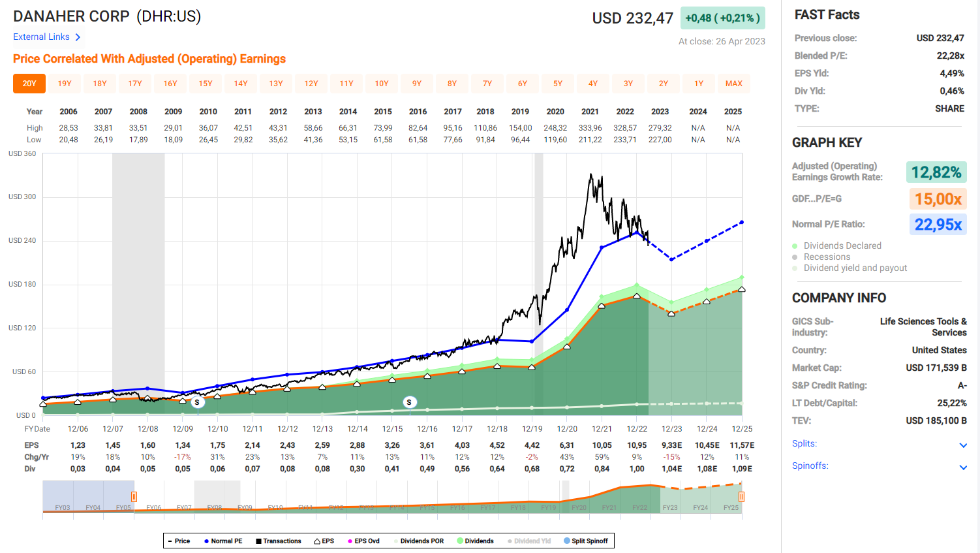This screenshot has width=980, height=553.
Task: Click the S&P Credit Rating value A-
Action: coord(962,385)
